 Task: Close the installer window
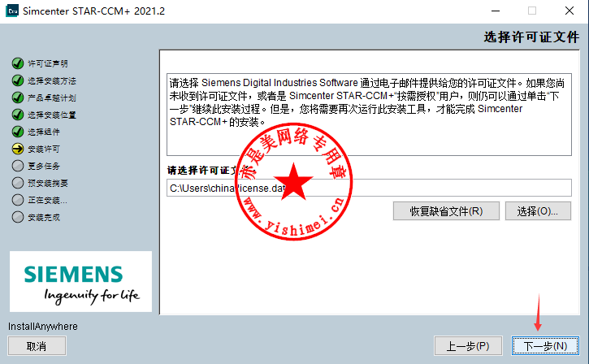tap(570, 11)
